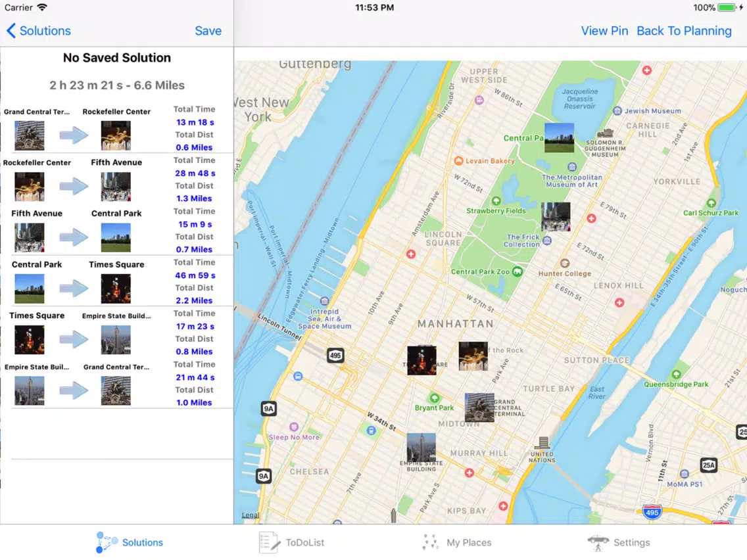
Task: Tap the 46 m 59 s route leg time
Action: point(195,275)
